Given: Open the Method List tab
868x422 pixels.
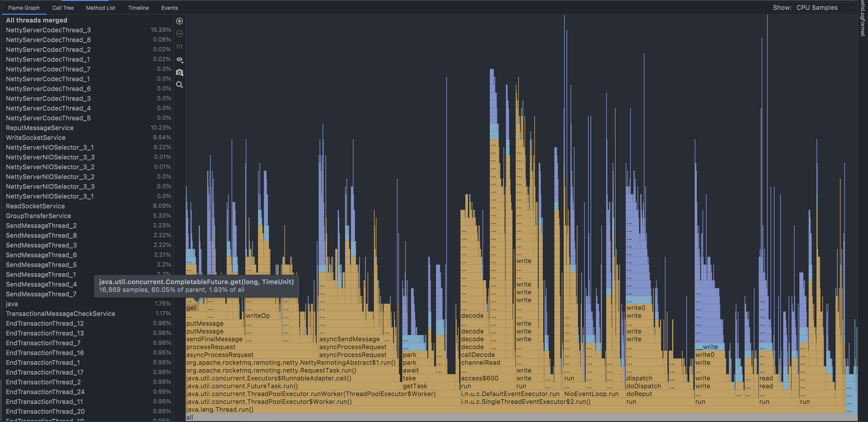Looking at the screenshot, I should click(x=100, y=8).
